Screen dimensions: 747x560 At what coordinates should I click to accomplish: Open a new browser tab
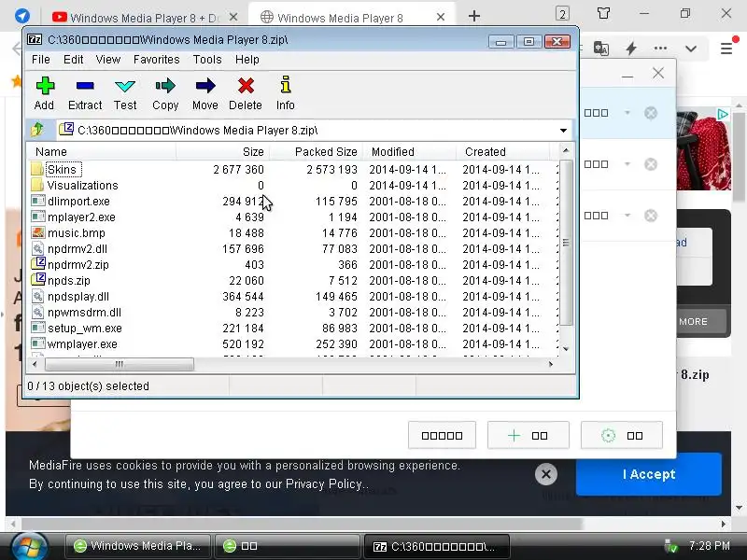[x=474, y=16]
